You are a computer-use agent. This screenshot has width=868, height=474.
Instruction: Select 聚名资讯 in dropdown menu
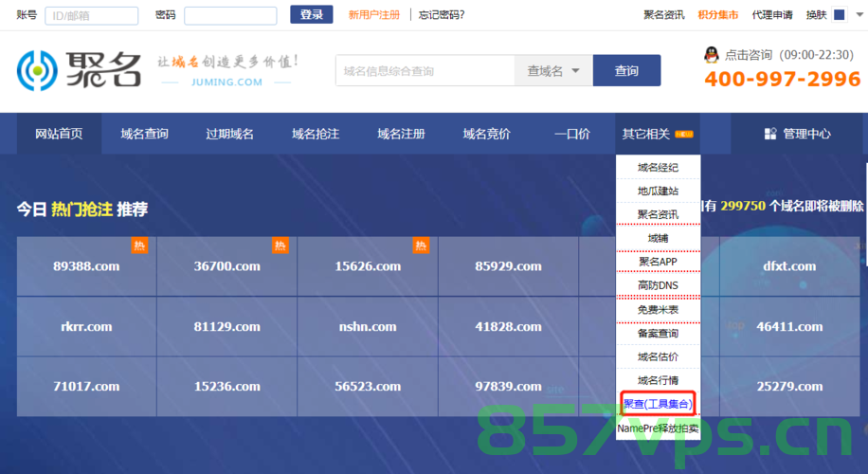658,214
